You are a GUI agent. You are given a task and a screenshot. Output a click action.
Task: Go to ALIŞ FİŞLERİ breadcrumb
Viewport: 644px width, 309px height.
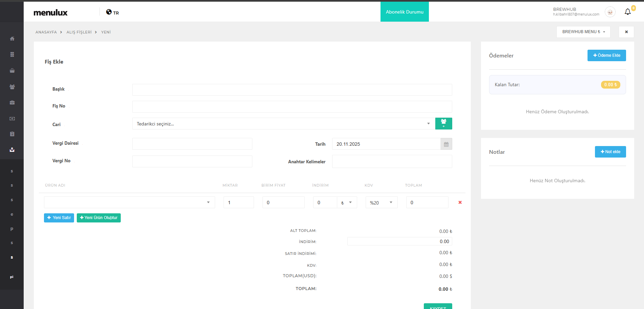[x=79, y=32]
